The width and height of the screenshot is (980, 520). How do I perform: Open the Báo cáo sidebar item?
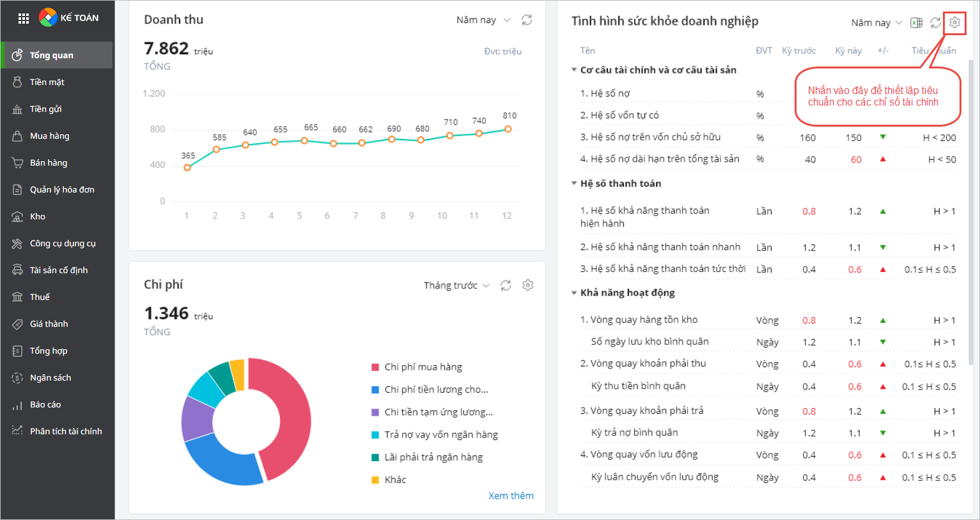[45, 404]
